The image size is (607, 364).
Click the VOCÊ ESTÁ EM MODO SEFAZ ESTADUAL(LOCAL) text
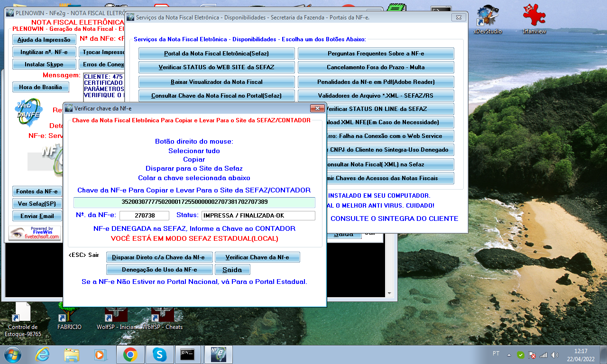point(194,238)
